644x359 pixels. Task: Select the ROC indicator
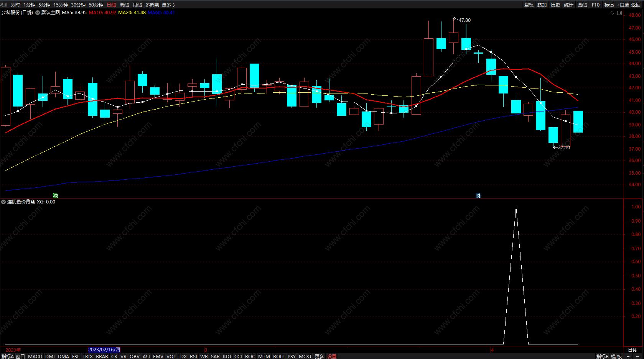250,356
